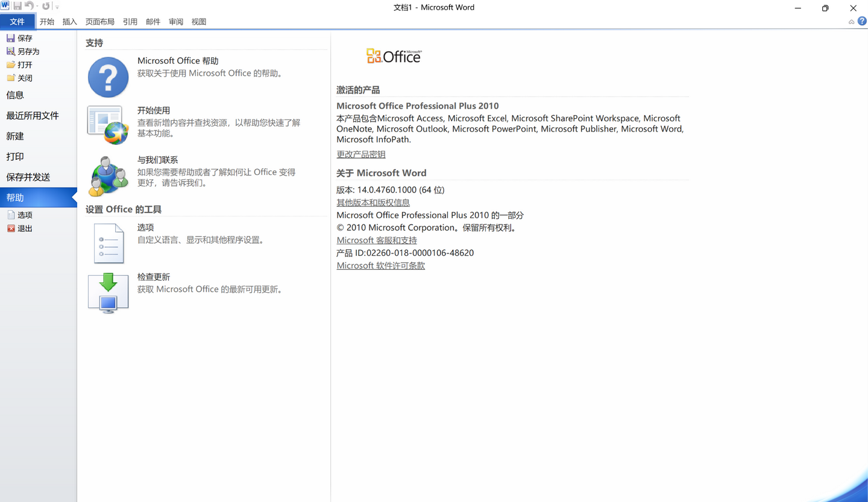The image size is (868, 502).
Task: Click the 关于 Microsoft Word heading
Action: click(382, 173)
